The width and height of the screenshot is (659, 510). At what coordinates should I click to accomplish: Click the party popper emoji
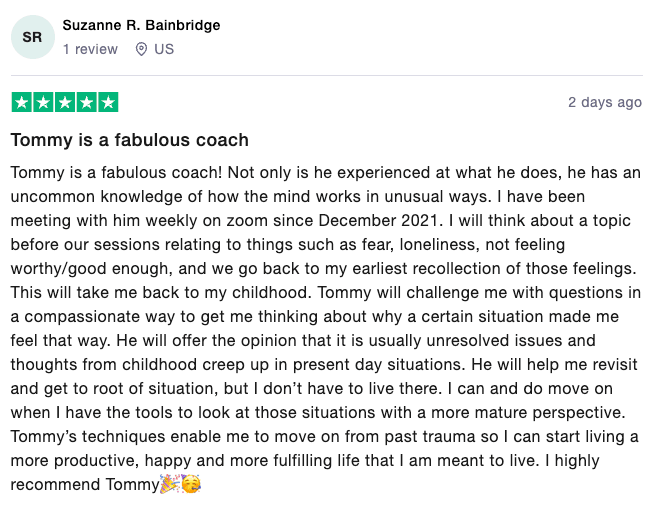coord(170,484)
